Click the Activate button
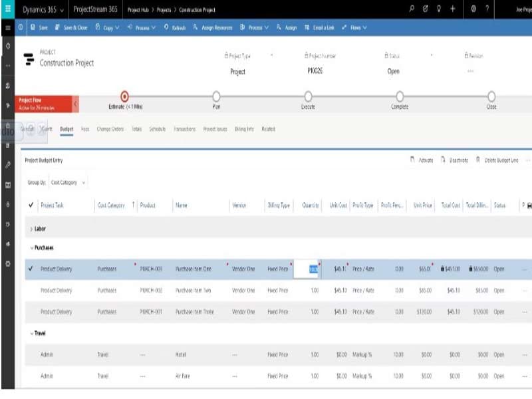Image resolution: width=532 pixels, height=399 pixels. point(422,160)
